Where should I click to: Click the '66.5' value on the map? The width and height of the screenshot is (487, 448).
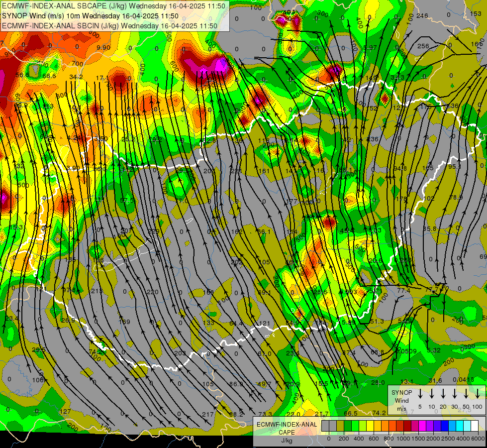[351, 413]
